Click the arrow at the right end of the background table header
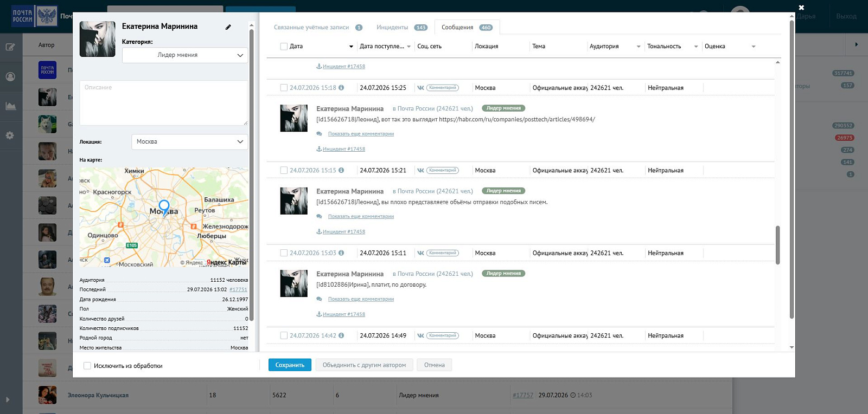Viewport: 868px width, 414px height. [857, 44]
